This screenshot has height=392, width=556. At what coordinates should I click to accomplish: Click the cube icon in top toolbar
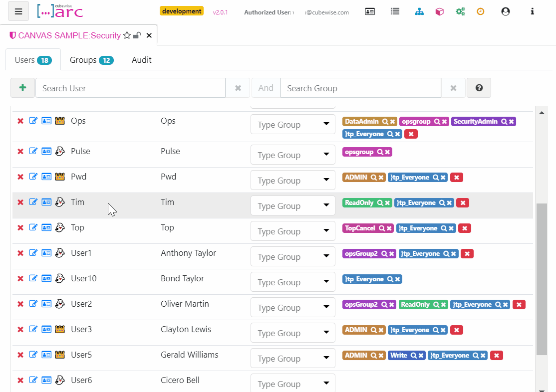tap(439, 11)
